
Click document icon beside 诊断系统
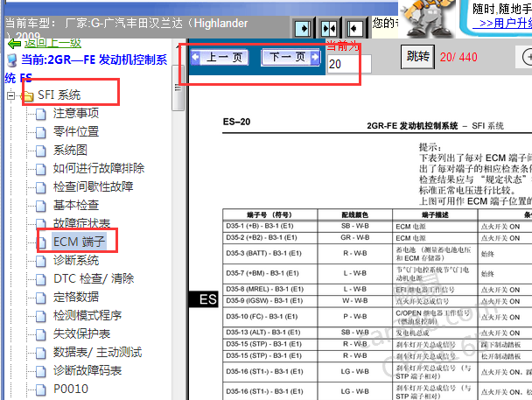[41, 261]
